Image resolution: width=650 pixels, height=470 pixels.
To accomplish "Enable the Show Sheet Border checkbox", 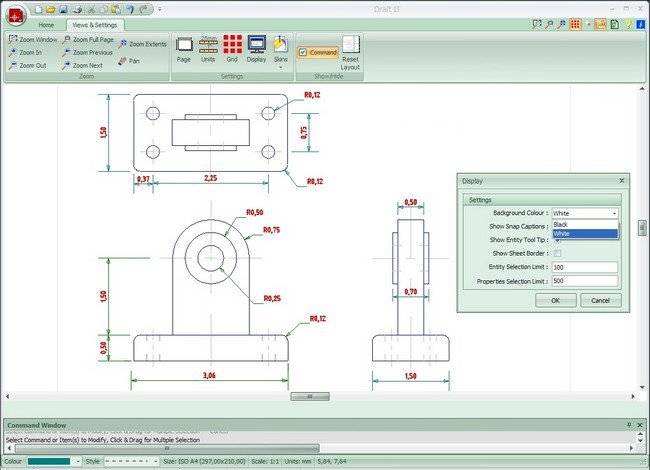I will coord(557,254).
